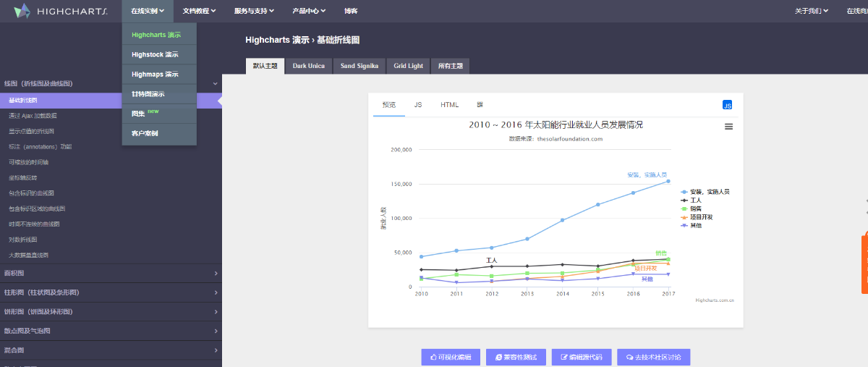The image size is (868, 367).
Task: Switch to the Sand Signika theme tab
Action: (x=359, y=66)
